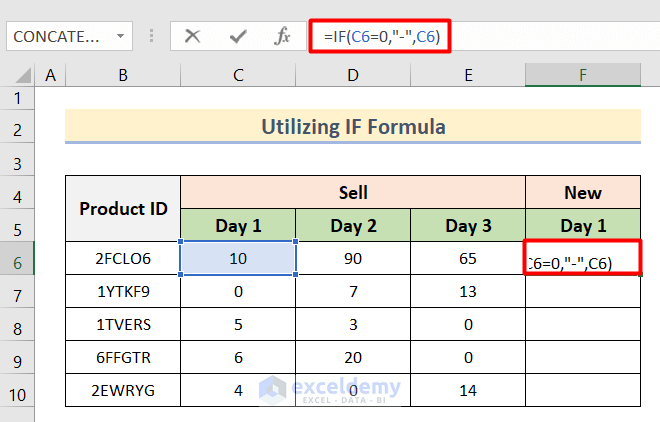This screenshot has height=422, width=660.
Task: Open the Insert Function fx dialog
Action: coord(283,37)
